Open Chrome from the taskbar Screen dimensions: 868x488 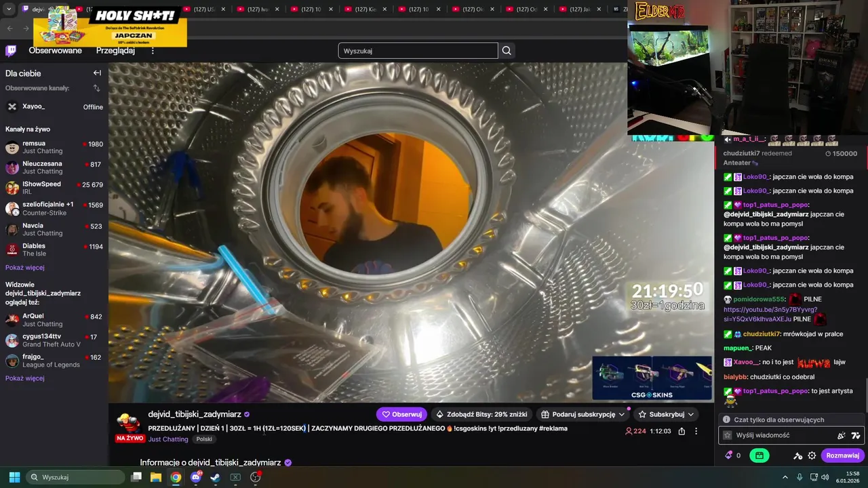coord(176,477)
